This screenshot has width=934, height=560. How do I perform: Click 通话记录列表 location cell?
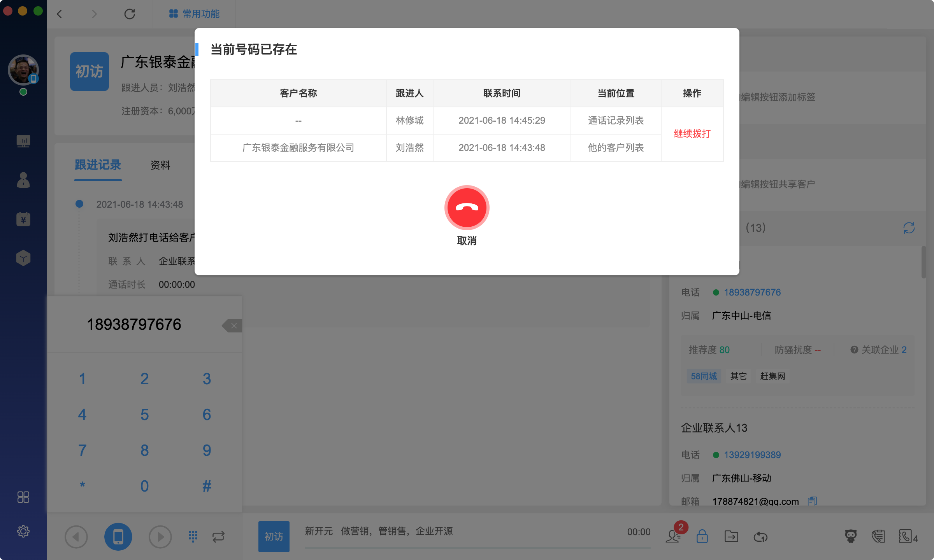click(x=616, y=121)
